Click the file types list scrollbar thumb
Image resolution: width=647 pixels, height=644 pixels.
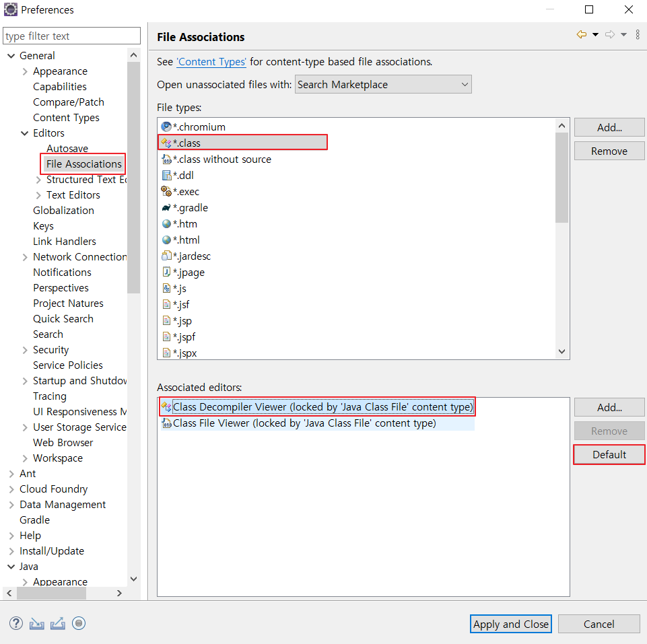pyautogui.click(x=561, y=178)
